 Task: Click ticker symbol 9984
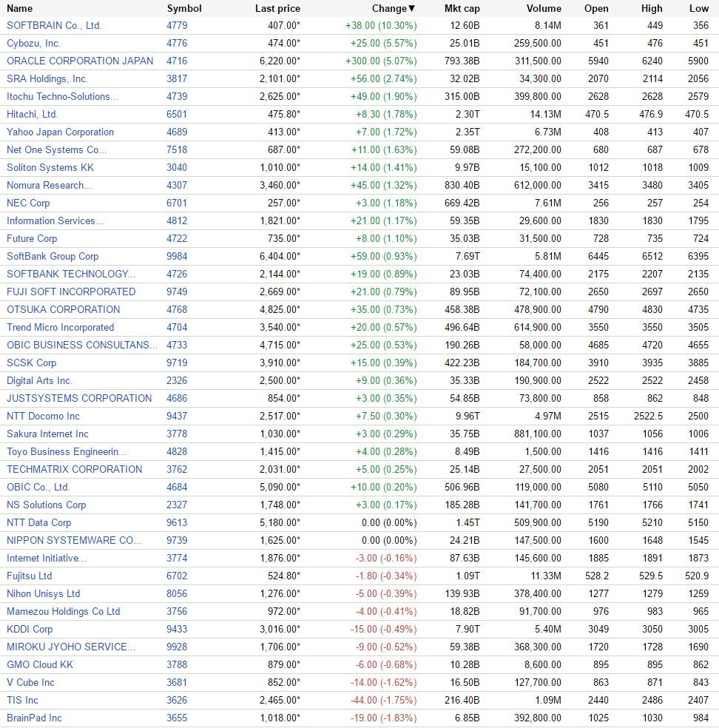coord(177,256)
